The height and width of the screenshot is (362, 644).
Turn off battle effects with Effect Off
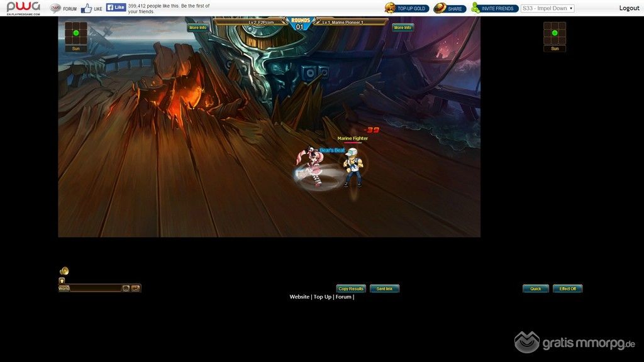pyautogui.click(x=567, y=289)
